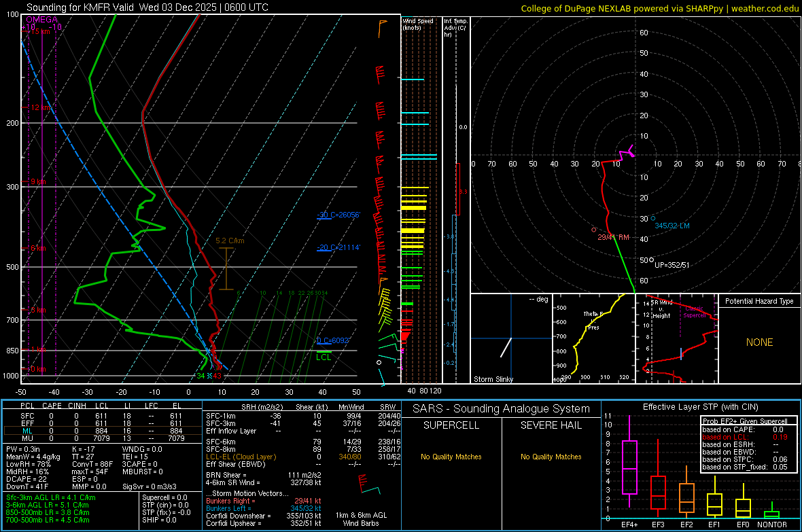Click the '0 C=6092'' freezing level label
This screenshot has height=532, width=802.
332,340
